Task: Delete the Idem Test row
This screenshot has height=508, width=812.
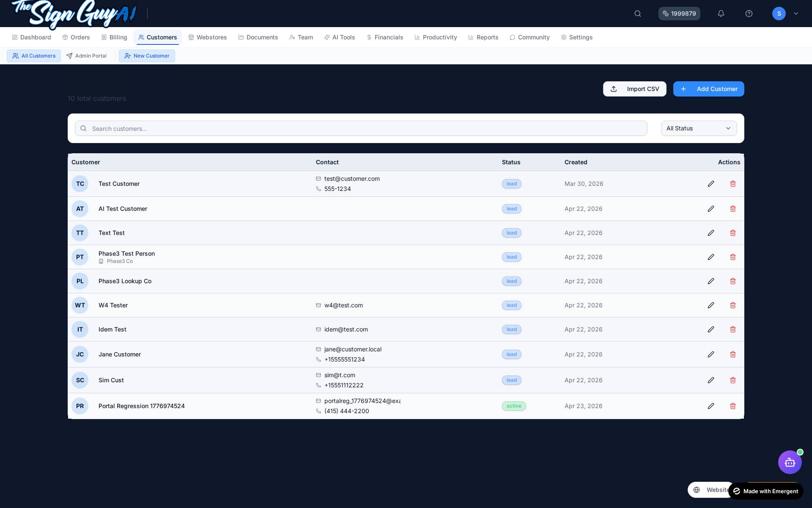Action: [733, 329]
